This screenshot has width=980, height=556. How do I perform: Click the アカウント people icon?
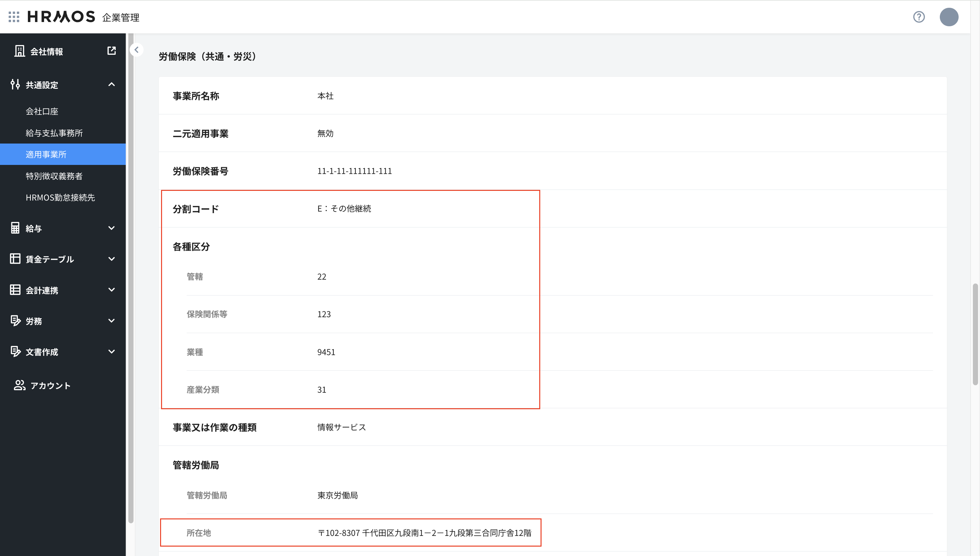pos(19,385)
